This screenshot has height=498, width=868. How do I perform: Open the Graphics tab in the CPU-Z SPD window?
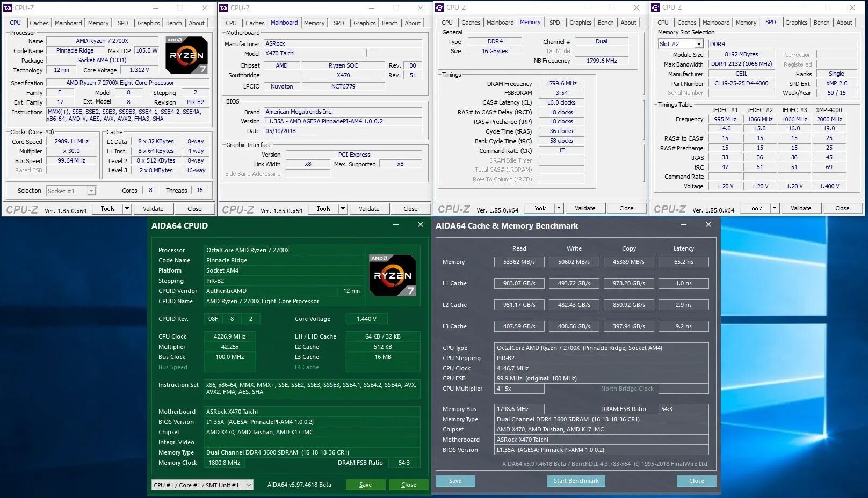(x=796, y=23)
